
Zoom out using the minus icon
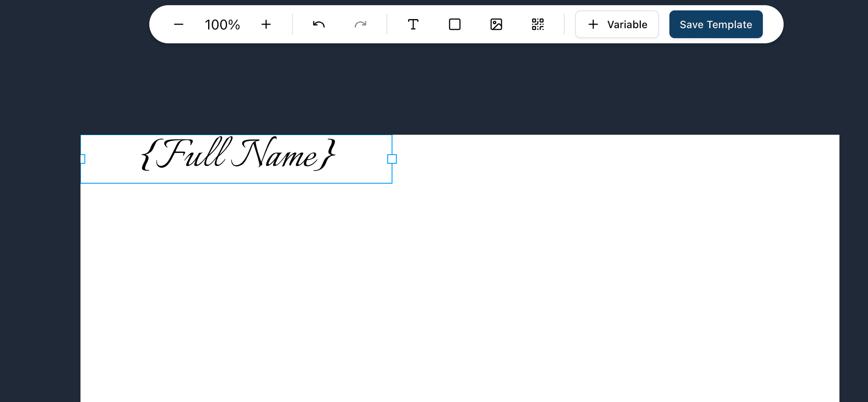[x=179, y=25]
